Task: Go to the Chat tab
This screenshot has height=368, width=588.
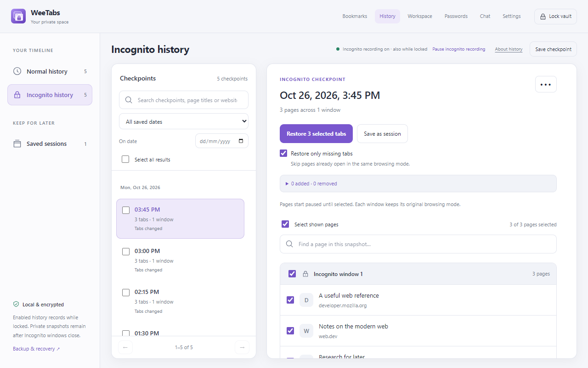Action: [485, 16]
